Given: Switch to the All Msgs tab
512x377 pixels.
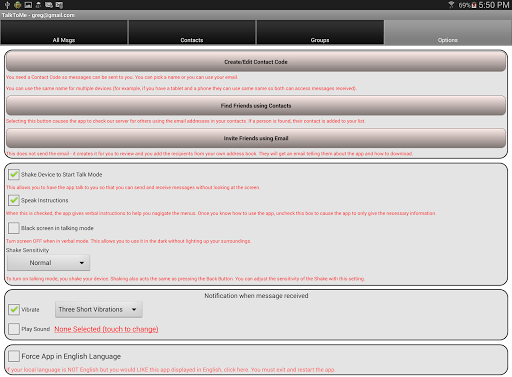Looking at the screenshot, I should click(x=64, y=32).
